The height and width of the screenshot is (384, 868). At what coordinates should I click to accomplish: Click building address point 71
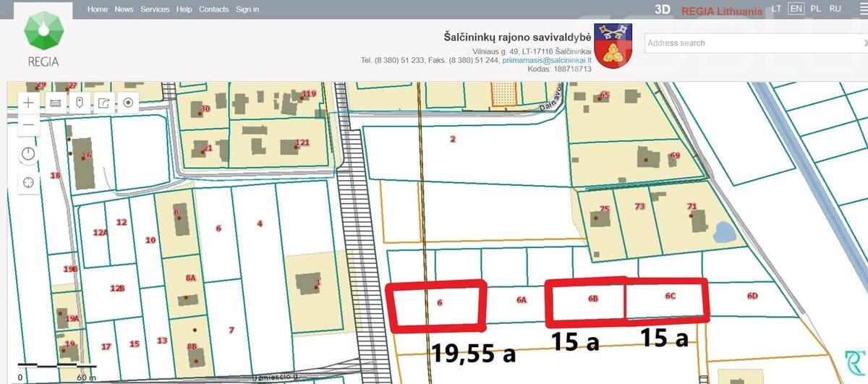[692, 207]
